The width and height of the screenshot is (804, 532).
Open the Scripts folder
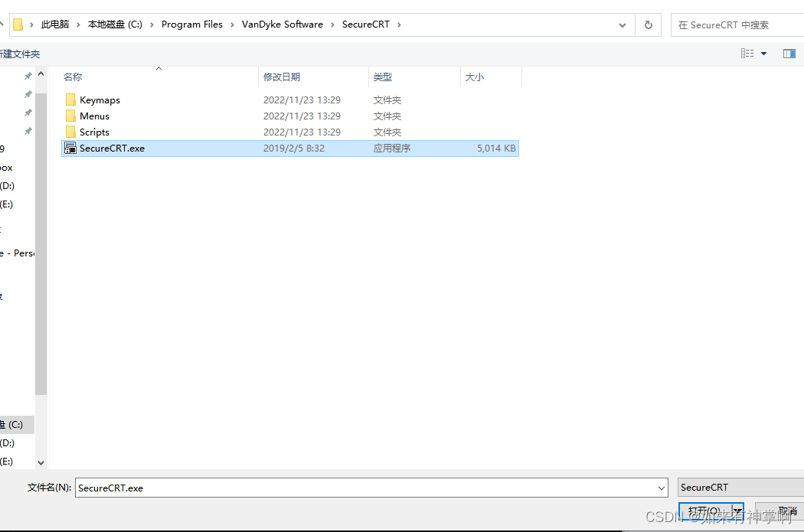point(95,132)
